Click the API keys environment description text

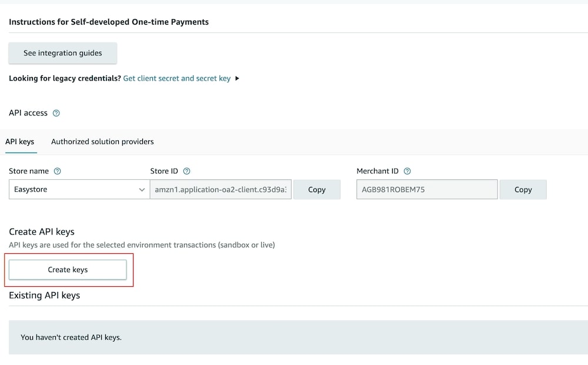[142, 245]
